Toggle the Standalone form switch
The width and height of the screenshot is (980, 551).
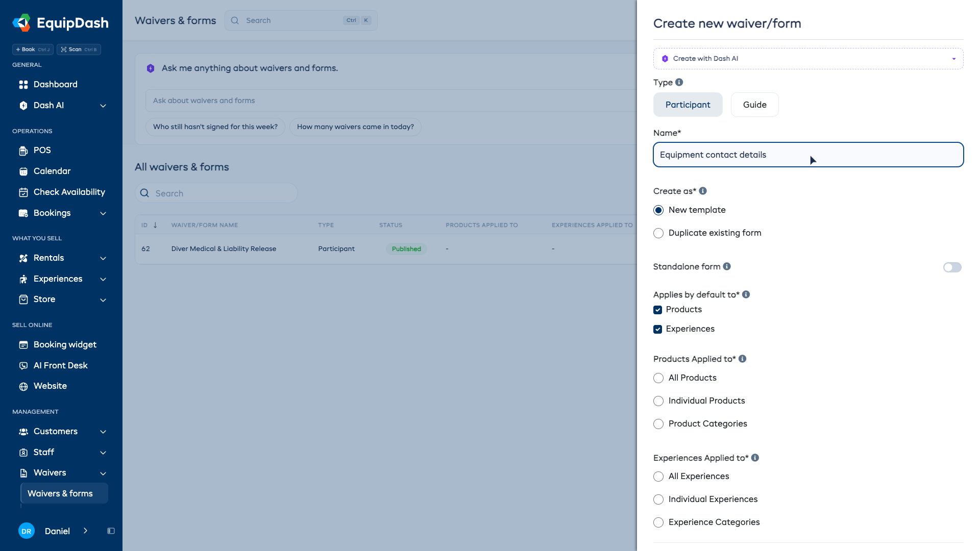click(x=952, y=267)
